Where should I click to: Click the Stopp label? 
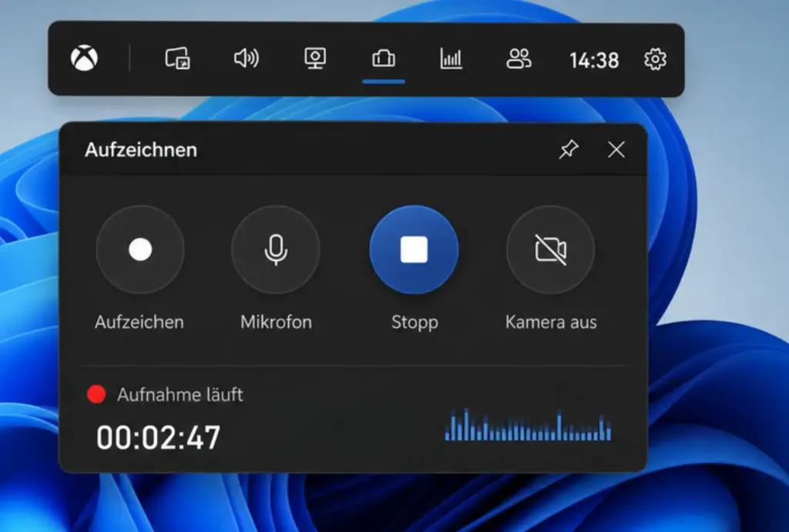point(415,323)
